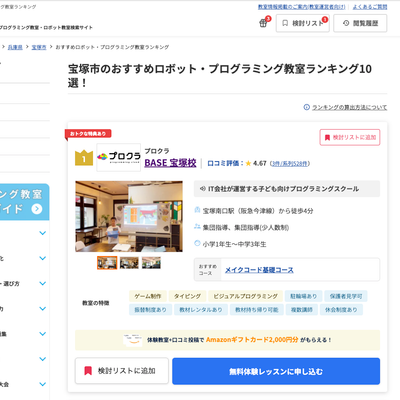Click 検討リストに追加 pink button at card top

[350, 137]
